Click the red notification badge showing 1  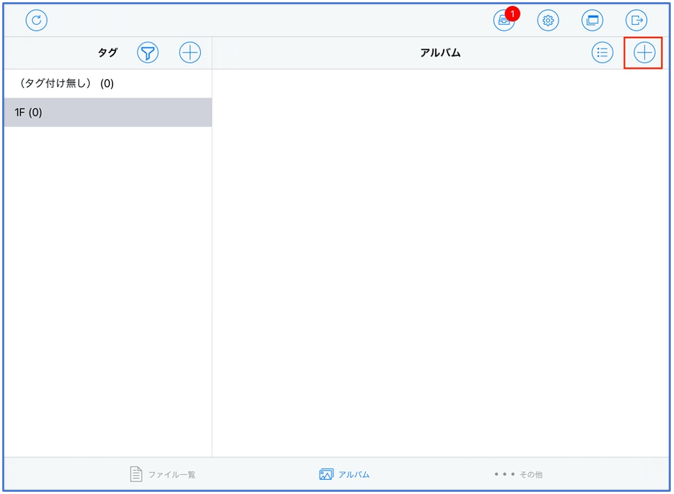point(513,14)
